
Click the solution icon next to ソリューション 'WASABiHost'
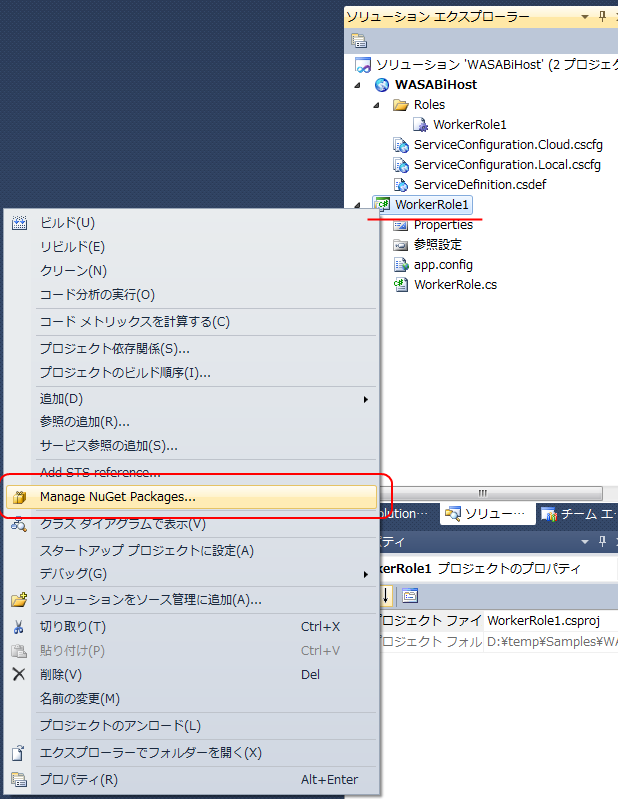[x=362, y=65]
